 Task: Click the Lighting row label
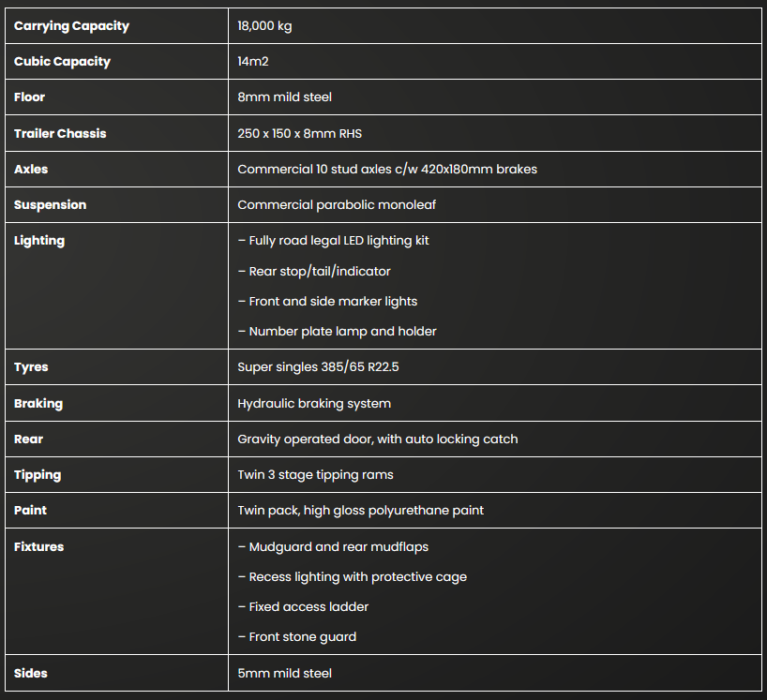(39, 241)
